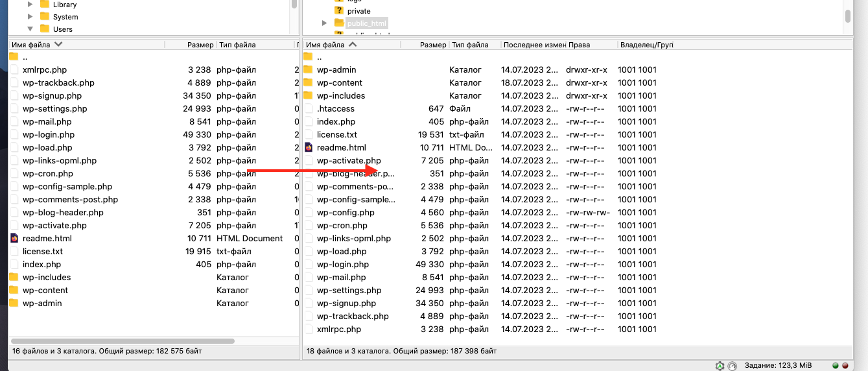The height and width of the screenshot is (371, 868).
Task: Click the license.txt file icon in remote pane
Action: pyautogui.click(x=309, y=134)
